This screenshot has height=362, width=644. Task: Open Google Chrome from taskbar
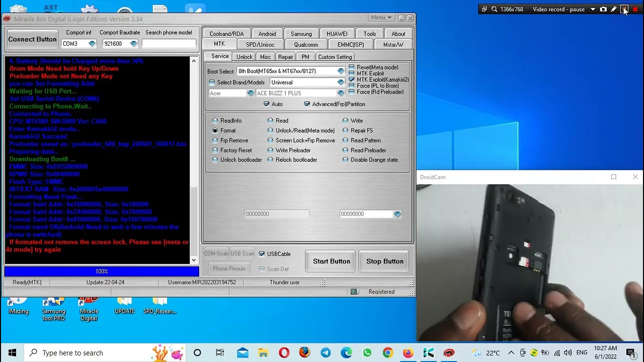pyautogui.click(x=387, y=352)
